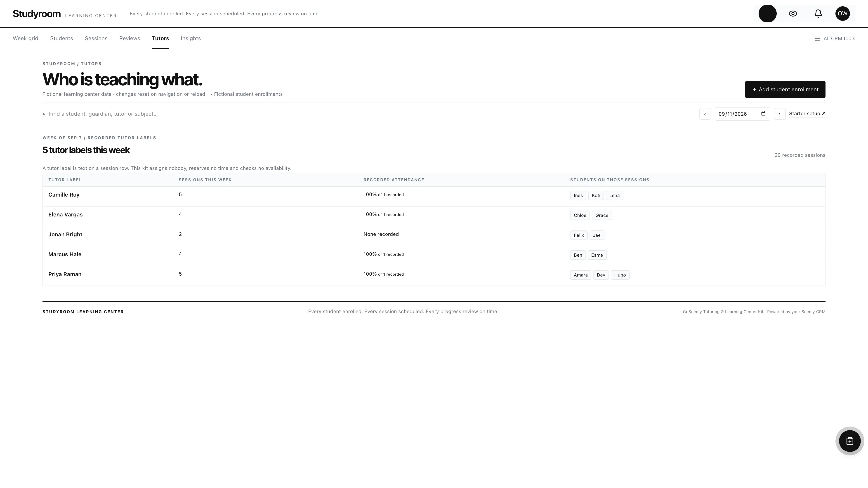Switch to the Students tab
This screenshot has width=868, height=488.
62,39
